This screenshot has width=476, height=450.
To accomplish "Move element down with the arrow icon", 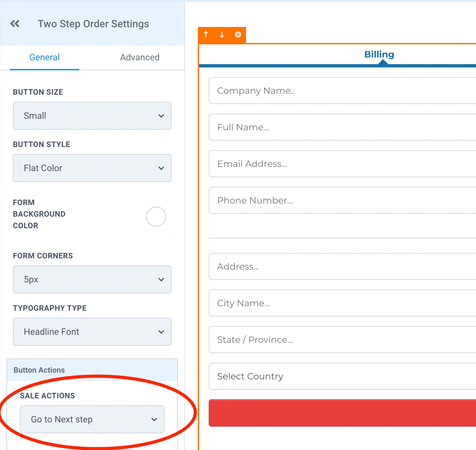I will [222, 34].
